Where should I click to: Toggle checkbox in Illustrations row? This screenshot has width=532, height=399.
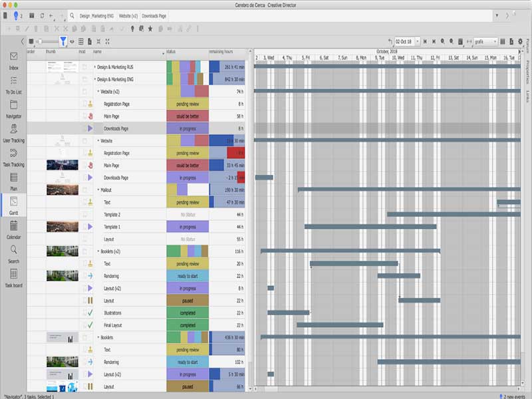[85, 313]
